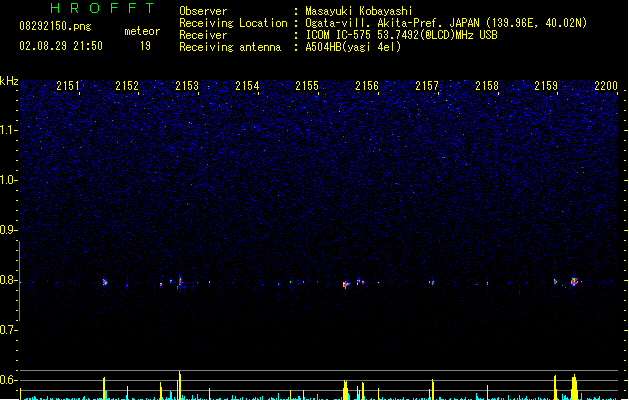Image resolution: width=629 pixels, height=400 pixels.
Task: Click the 1.1 kHz axis label
Action: 9,130
